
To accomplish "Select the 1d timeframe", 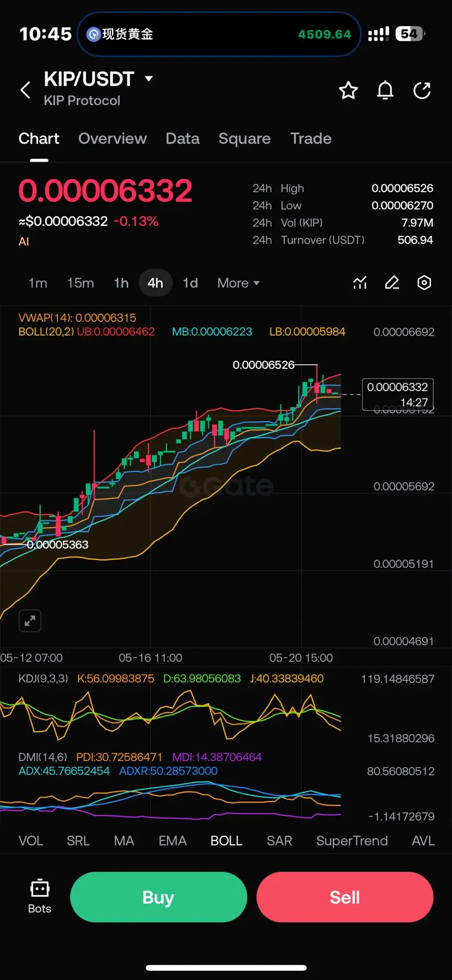I will (190, 283).
